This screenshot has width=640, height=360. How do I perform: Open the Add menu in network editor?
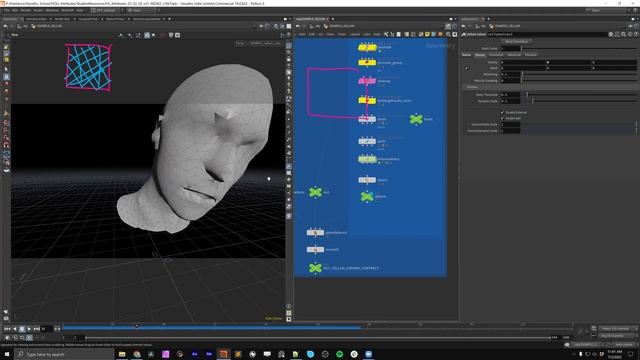point(302,35)
